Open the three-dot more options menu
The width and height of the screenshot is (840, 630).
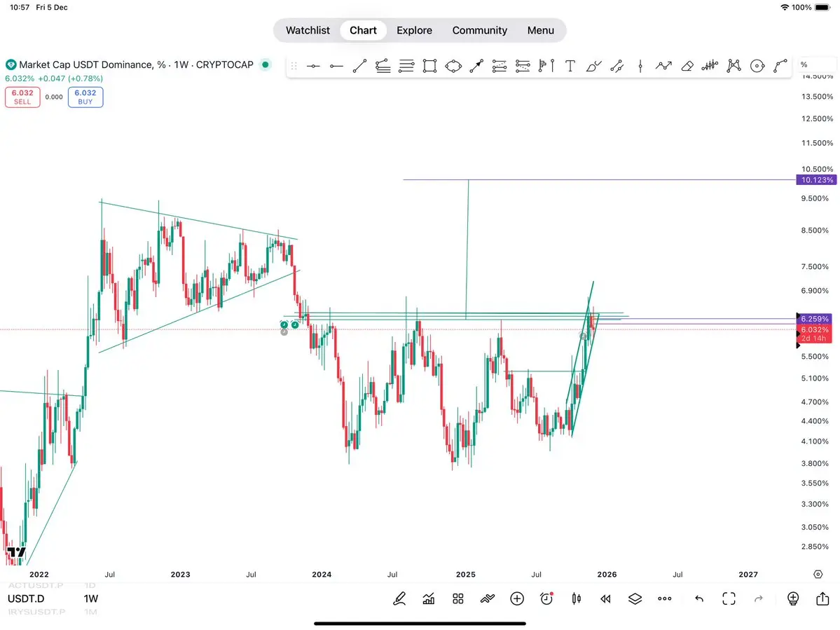(665, 598)
